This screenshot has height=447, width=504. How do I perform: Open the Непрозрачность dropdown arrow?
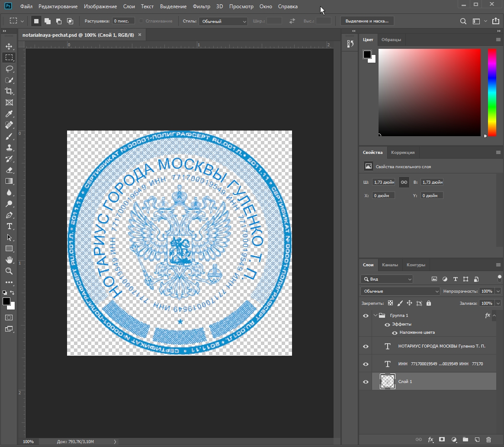coord(498,291)
